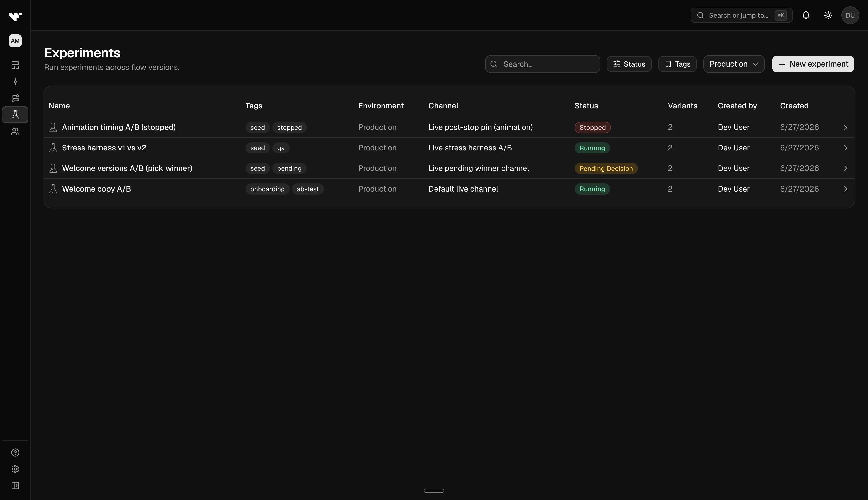868x500 pixels.
Task: Open the dashboard layout icon in sidebar
Action: pos(15,65)
